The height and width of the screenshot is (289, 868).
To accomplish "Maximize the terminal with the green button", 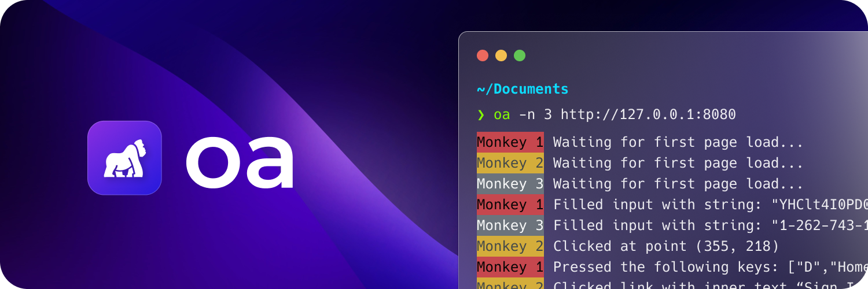I will [520, 55].
